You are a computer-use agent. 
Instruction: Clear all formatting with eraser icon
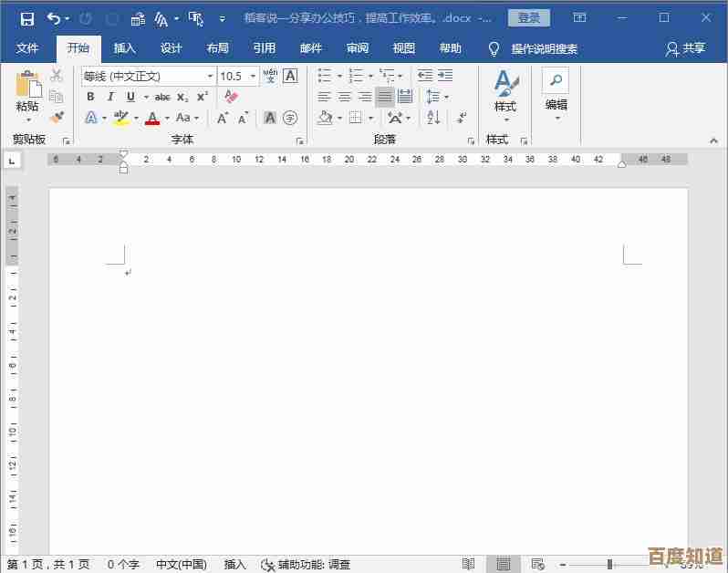pyautogui.click(x=231, y=97)
